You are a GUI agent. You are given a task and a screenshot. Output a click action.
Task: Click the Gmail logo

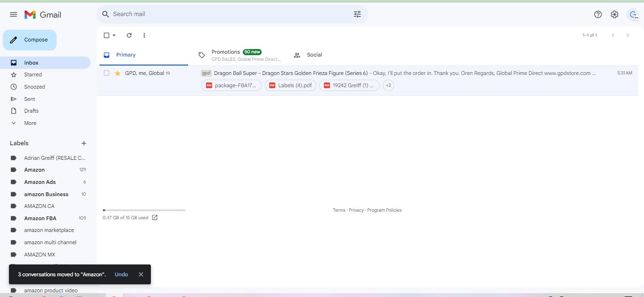pos(43,15)
